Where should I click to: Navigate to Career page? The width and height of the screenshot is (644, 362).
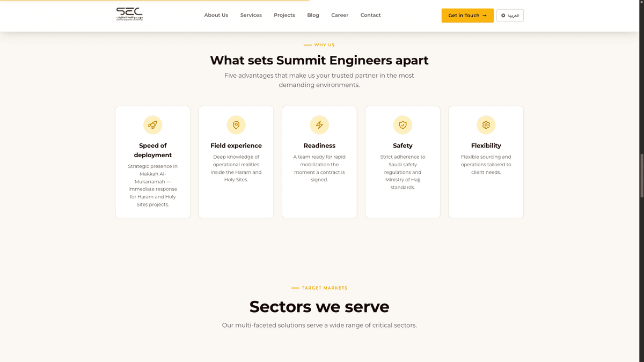[x=340, y=15]
